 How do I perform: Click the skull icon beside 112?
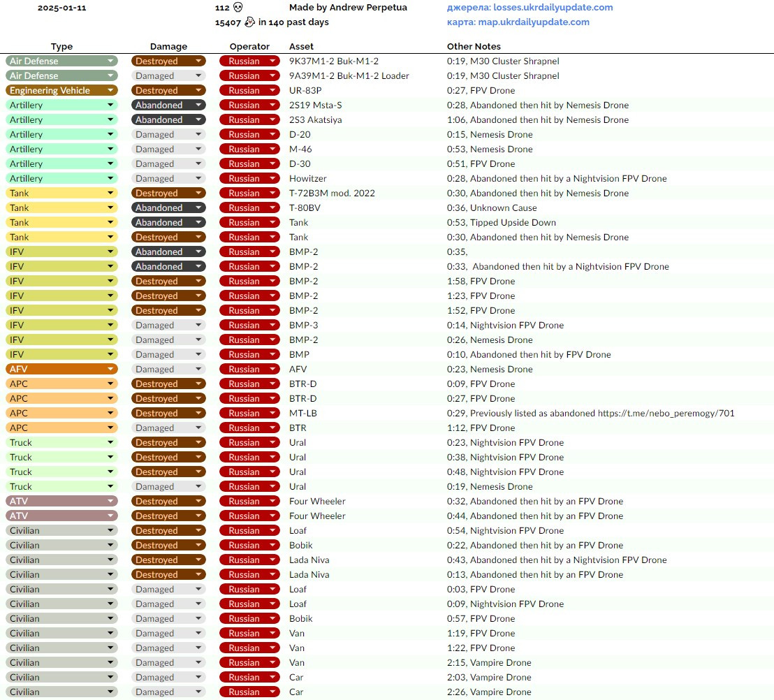pos(238,8)
